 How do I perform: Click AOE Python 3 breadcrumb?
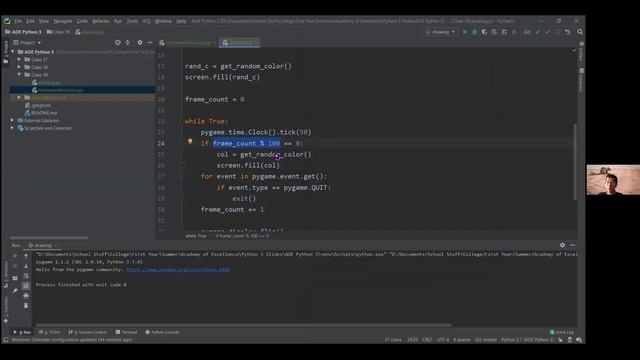[x=23, y=32]
